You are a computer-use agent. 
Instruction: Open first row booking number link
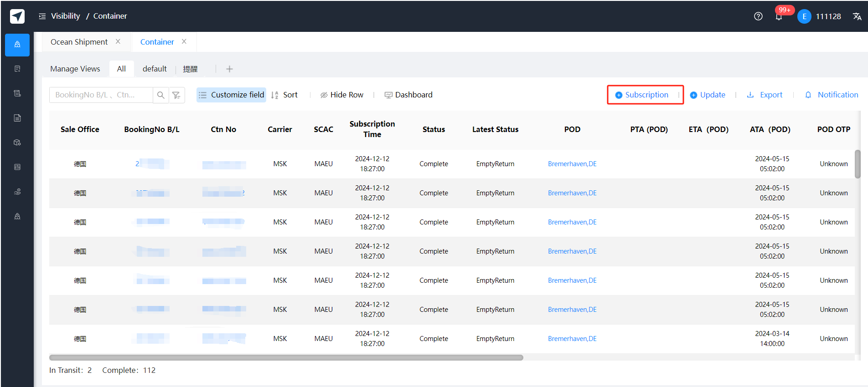(x=152, y=164)
